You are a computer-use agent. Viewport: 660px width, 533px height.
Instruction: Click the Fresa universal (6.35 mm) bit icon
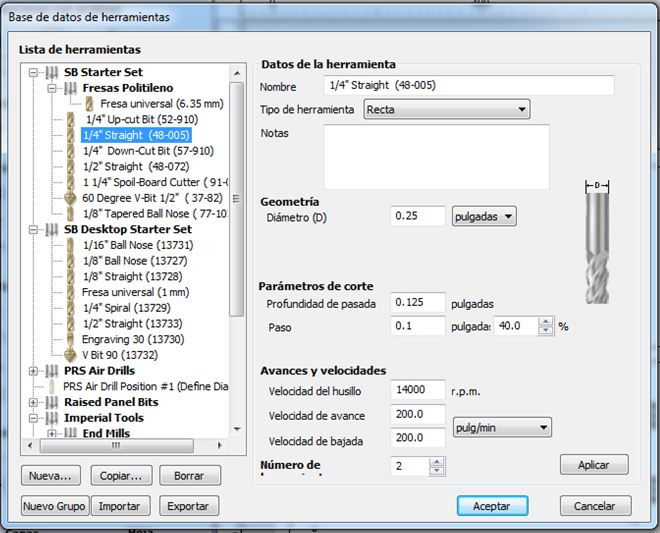coord(89,104)
